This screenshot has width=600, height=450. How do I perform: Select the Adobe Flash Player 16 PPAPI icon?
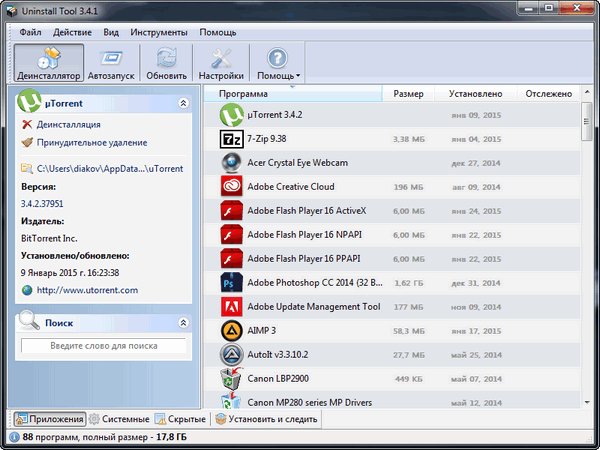[232, 258]
